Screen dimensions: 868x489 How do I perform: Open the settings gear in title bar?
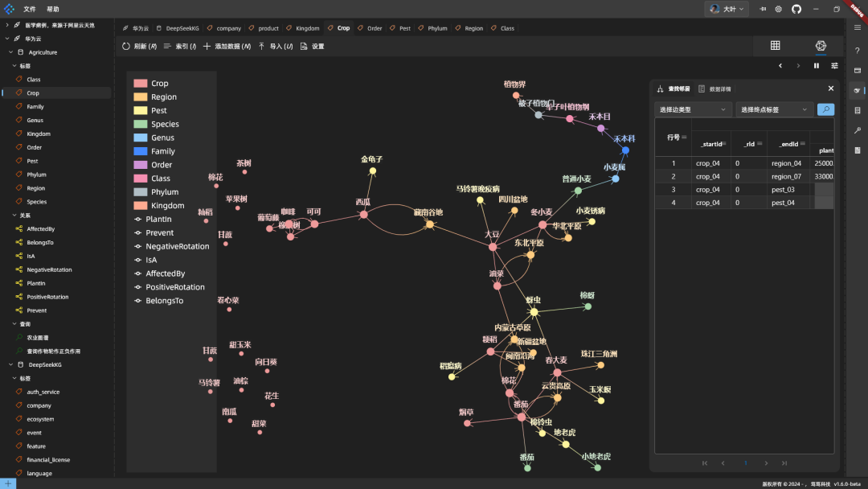[x=778, y=9]
